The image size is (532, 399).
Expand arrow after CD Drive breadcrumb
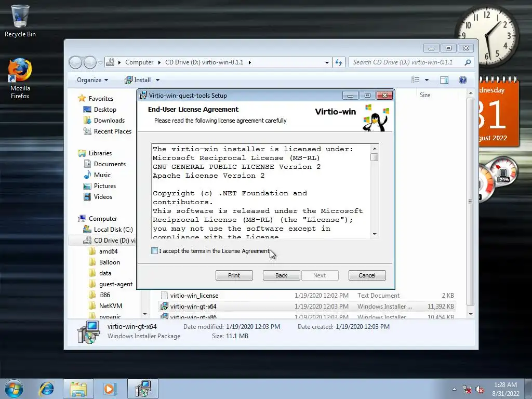coord(249,62)
